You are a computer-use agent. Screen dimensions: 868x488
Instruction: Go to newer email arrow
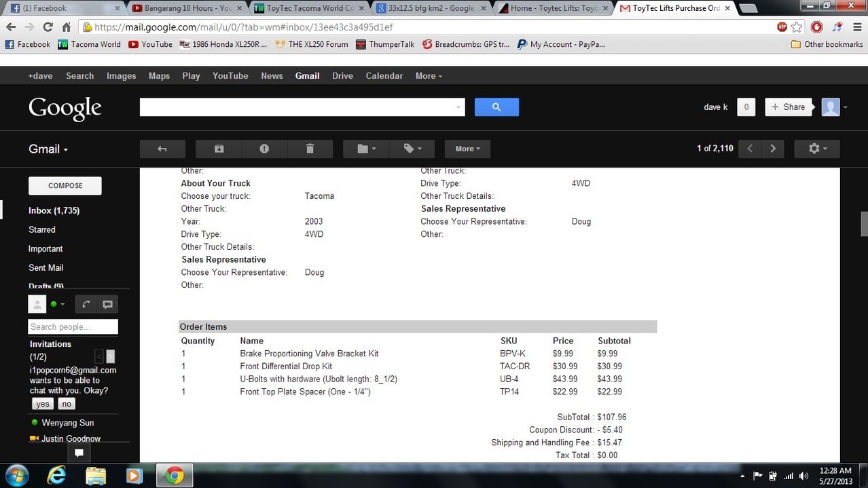click(x=750, y=149)
